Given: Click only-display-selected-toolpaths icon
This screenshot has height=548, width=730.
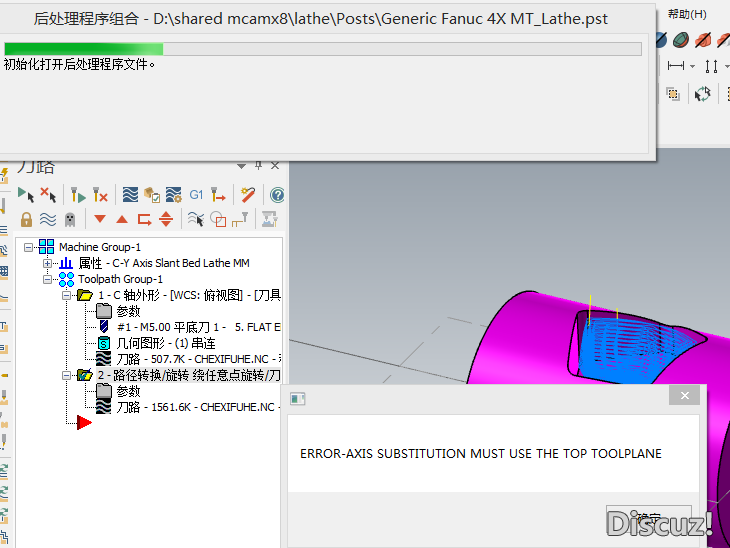Looking at the screenshot, I should pyautogui.click(x=196, y=219).
